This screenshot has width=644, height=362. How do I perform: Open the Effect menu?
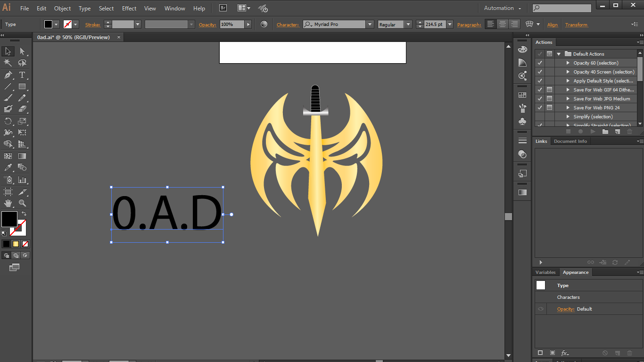[129, 8]
